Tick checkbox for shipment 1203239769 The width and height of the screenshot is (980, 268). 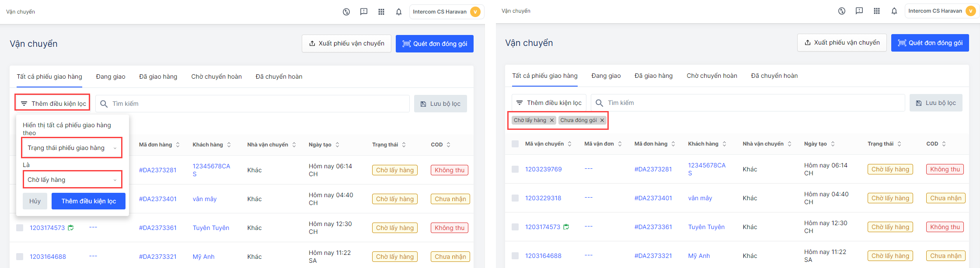(x=515, y=169)
